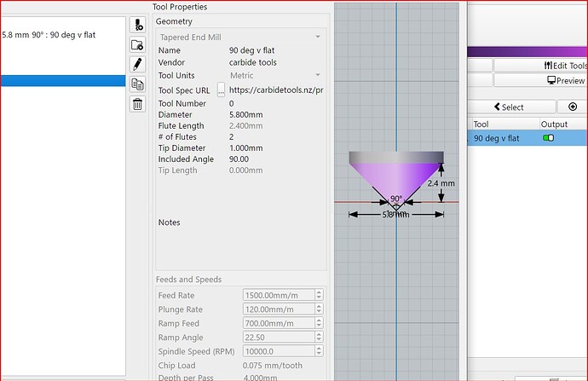
Task: Click the Included Angle value 90.00
Action: tap(239, 159)
